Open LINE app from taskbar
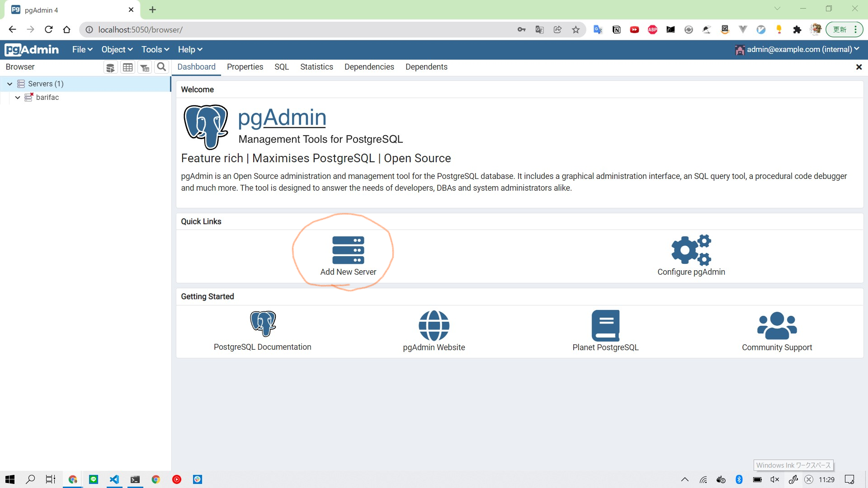The height and width of the screenshot is (488, 868). point(94,479)
